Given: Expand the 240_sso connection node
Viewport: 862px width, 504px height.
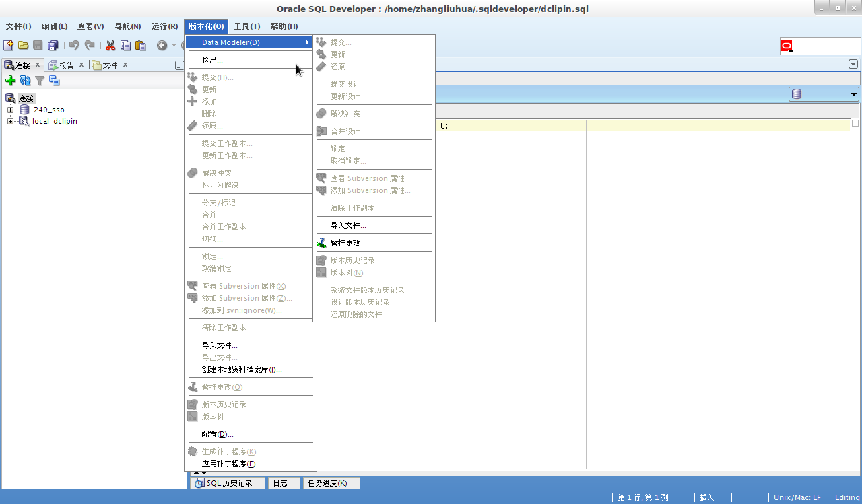Looking at the screenshot, I should [x=10, y=110].
